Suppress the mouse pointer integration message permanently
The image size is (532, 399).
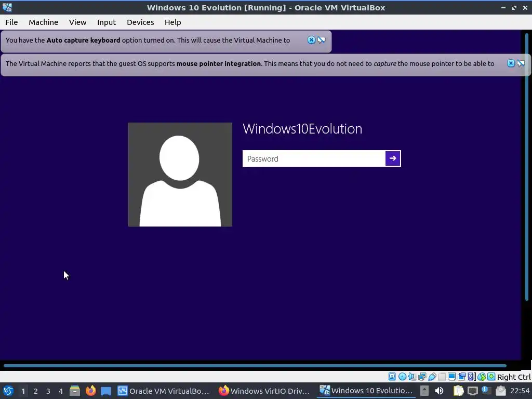[521, 63]
